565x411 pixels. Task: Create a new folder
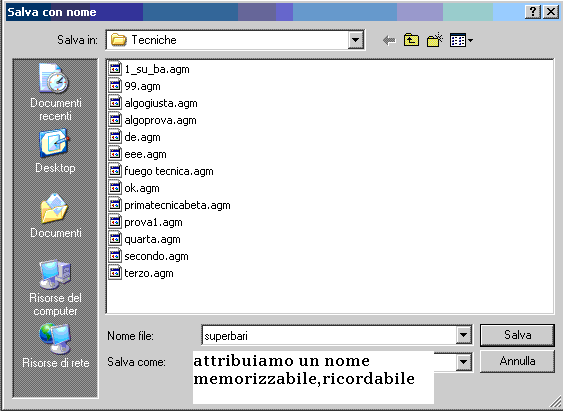[435, 40]
